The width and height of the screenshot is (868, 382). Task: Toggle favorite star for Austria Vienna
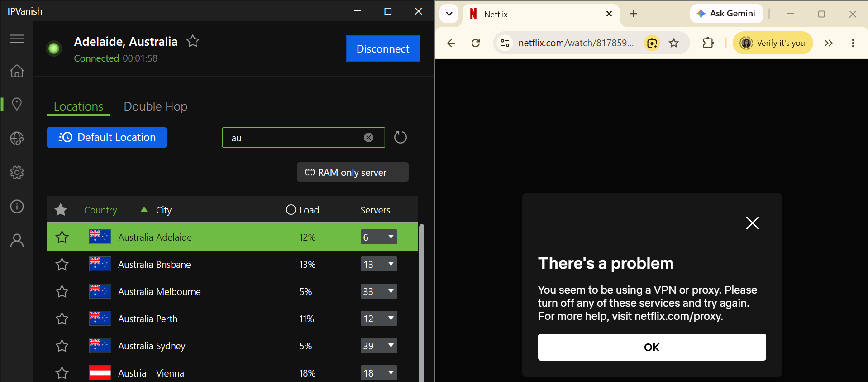tap(62, 373)
